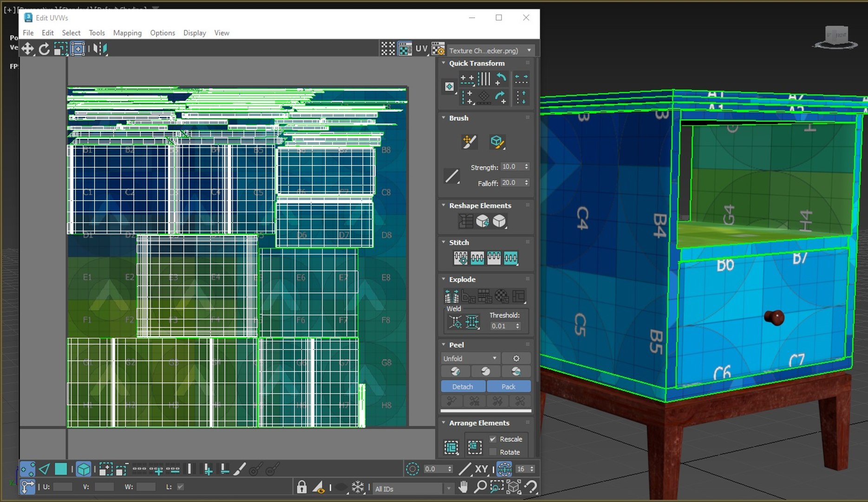The height and width of the screenshot is (502, 868).
Task: Click the Mirror horizontal tool icon
Action: tap(100, 49)
